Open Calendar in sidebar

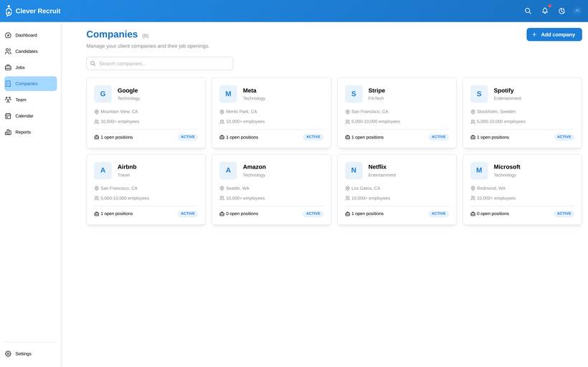tap(31, 116)
